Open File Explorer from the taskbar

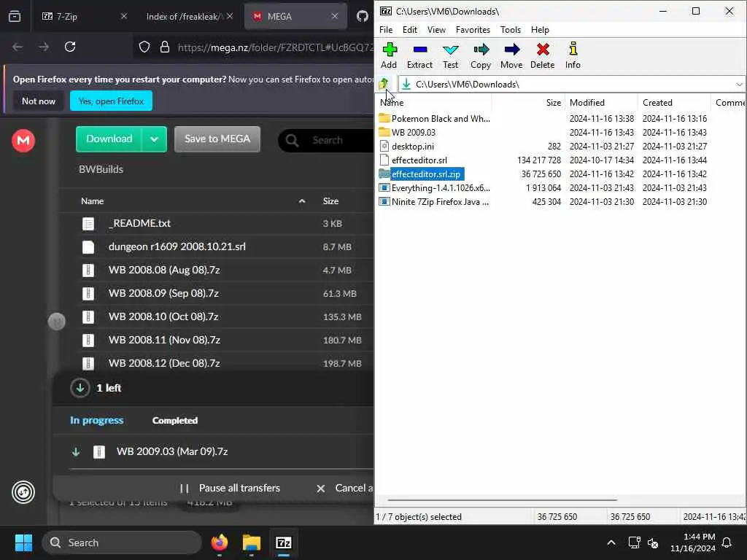252,542
